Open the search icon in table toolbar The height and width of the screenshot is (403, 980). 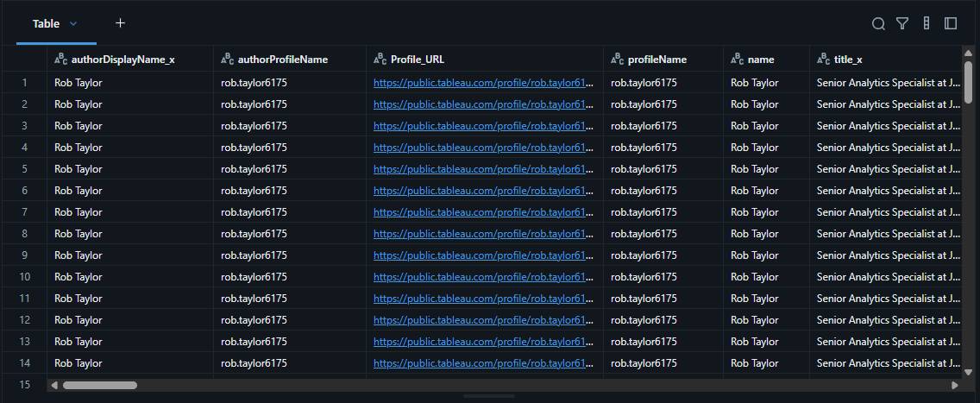tap(878, 24)
